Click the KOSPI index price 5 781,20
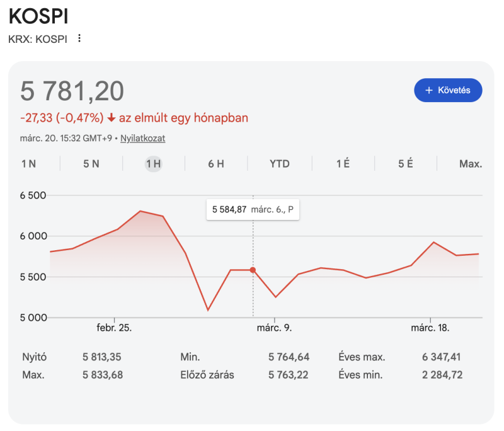 [72, 91]
